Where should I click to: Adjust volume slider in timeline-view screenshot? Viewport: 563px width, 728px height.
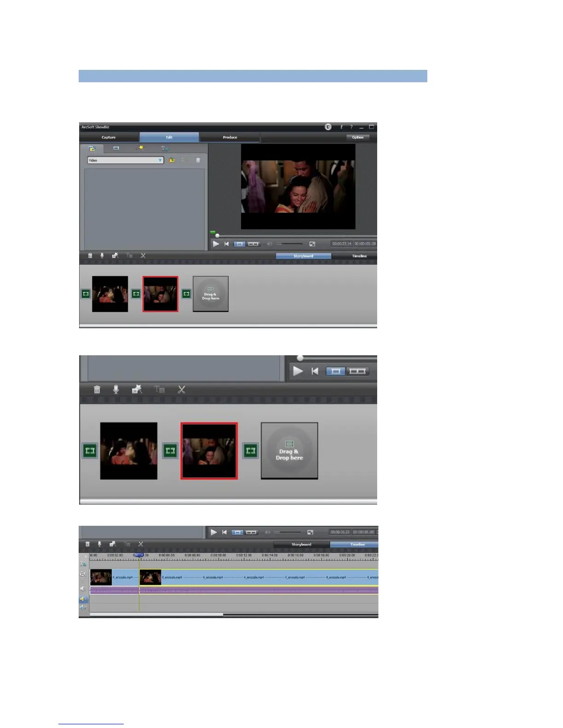[x=287, y=532]
